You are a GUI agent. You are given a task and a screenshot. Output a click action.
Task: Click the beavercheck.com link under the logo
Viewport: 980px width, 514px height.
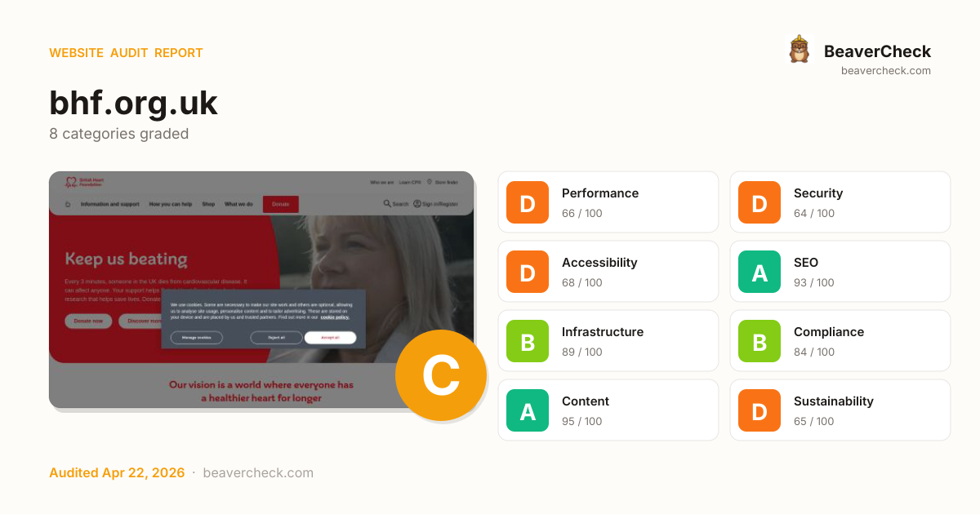pos(886,71)
